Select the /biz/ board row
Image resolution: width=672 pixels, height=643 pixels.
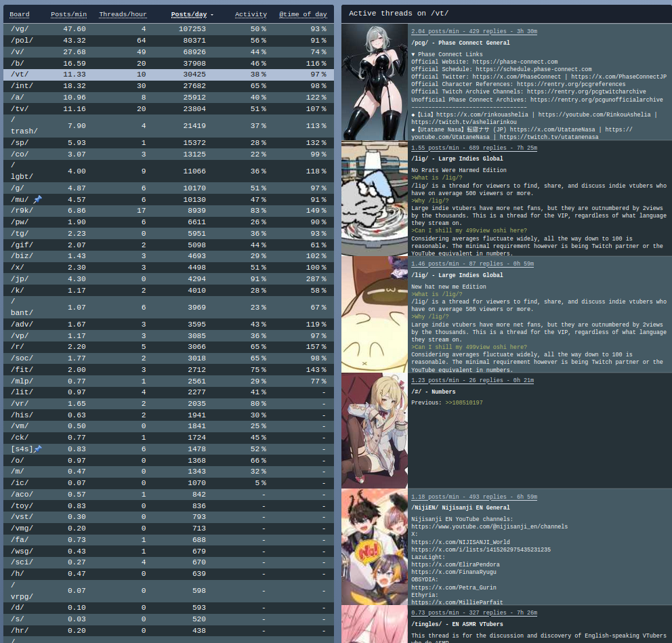[169, 256]
